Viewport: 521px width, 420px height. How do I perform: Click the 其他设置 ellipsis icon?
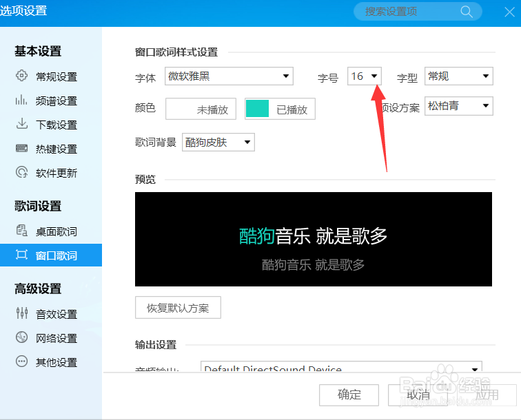click(21, 361)
